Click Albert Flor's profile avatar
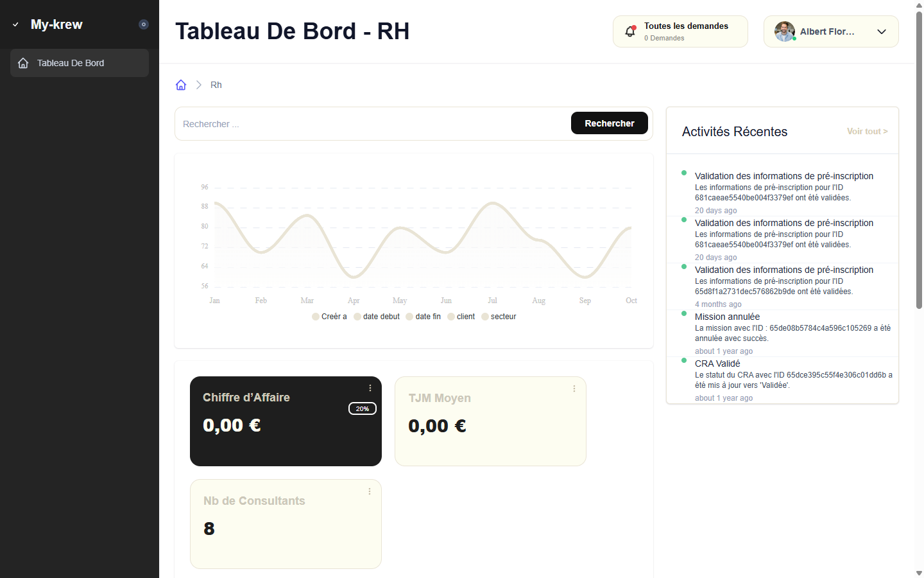Viewport: 924px width, 578px height. click(784, 31)
